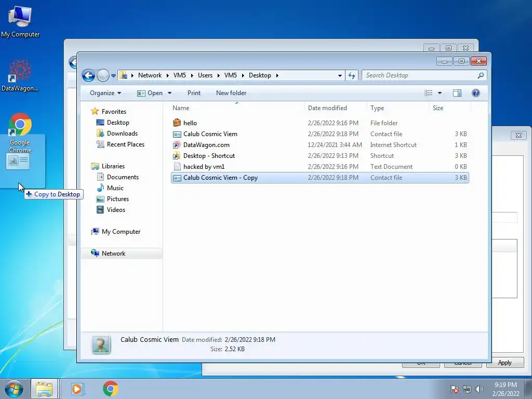Click the contact thumbnail in details pane
Viewport: 532px width, 399px height.
tap(101, 344)
